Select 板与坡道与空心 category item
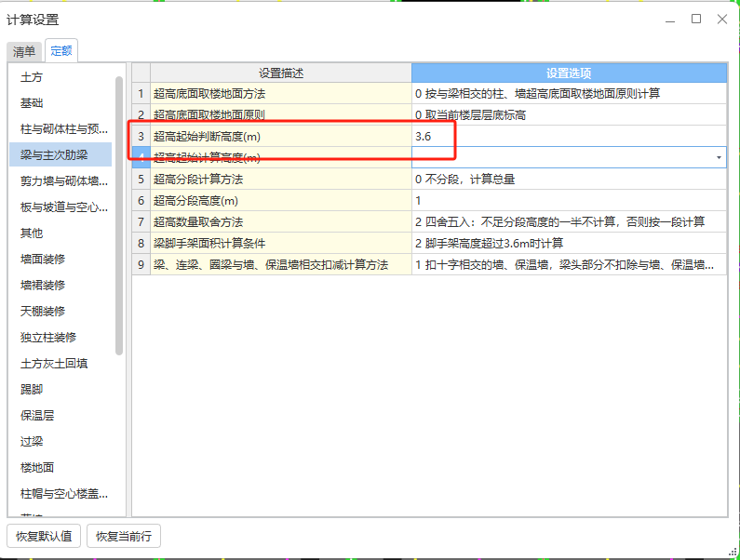The height and width of the screenshot is (560, 740). 63,207
